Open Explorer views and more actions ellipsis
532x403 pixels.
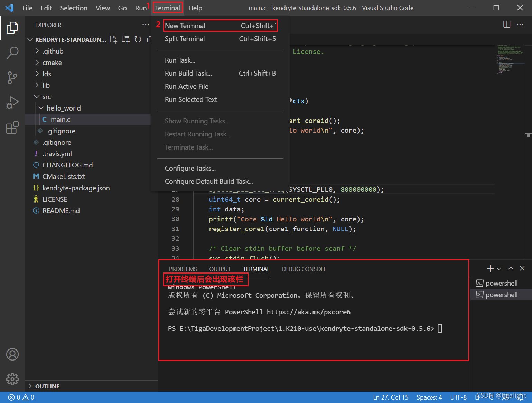pyautogui.click(x=146, y=25)
